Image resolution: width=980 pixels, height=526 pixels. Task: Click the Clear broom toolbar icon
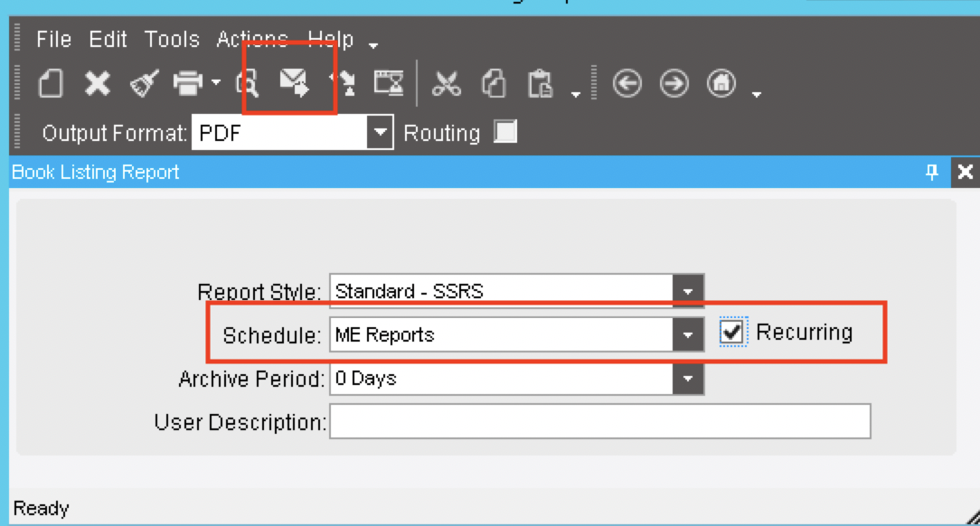click(x=144, y=83)
